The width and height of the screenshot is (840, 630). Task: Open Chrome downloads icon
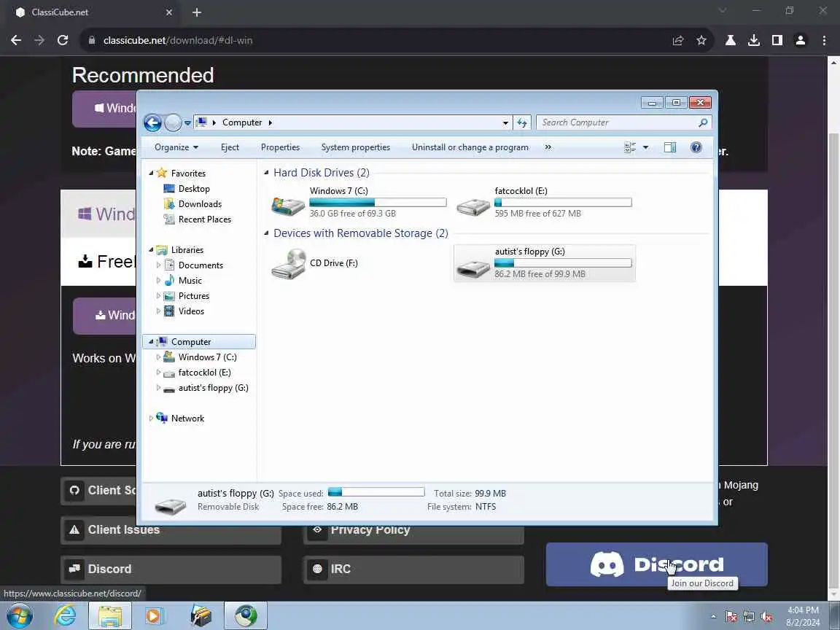point(754,40)
